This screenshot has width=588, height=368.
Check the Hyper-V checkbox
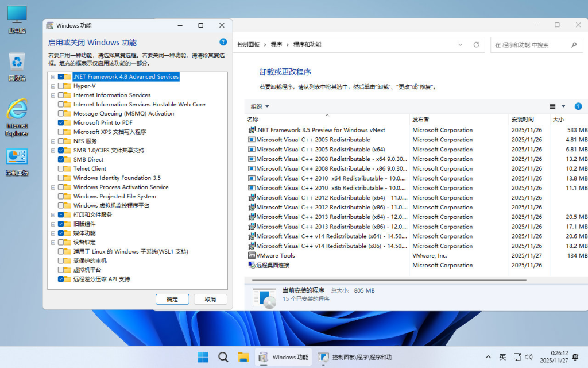coord(60,85)
